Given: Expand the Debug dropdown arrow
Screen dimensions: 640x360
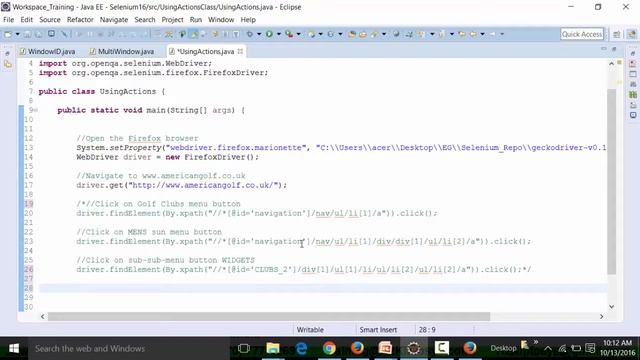Looking at the screenshot, I should (x=259, y=34).
